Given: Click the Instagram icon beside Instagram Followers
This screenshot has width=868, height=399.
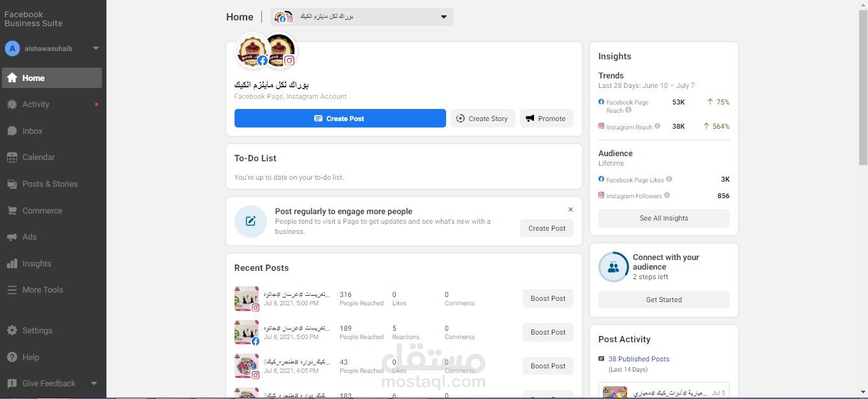Looking at the screenshot, I should click(x=601, y=195).
